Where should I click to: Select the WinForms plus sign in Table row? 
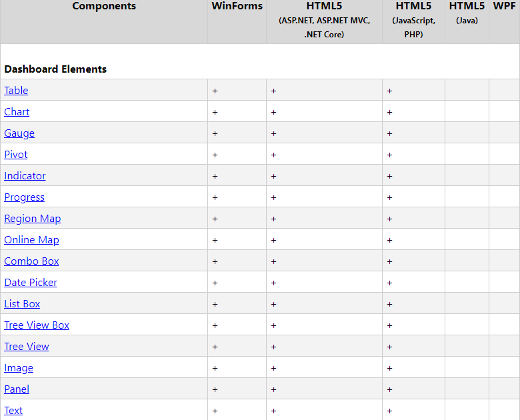(x=215, y=91)
